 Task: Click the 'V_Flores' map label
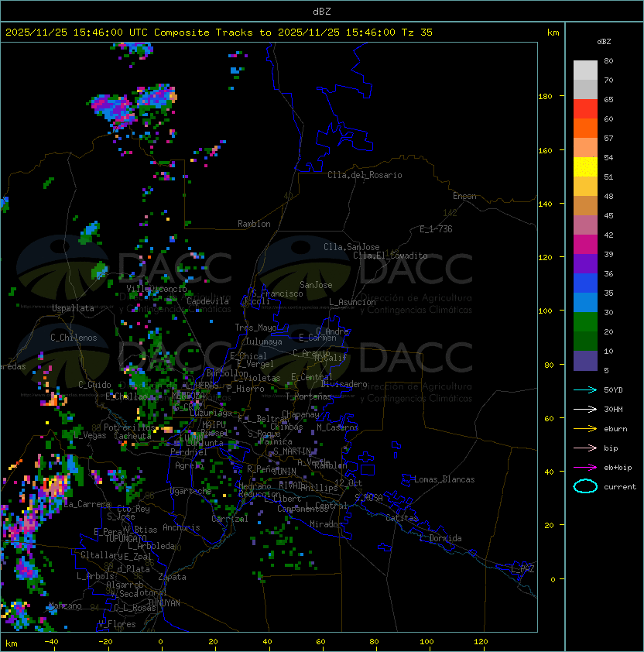click(117, 624)
